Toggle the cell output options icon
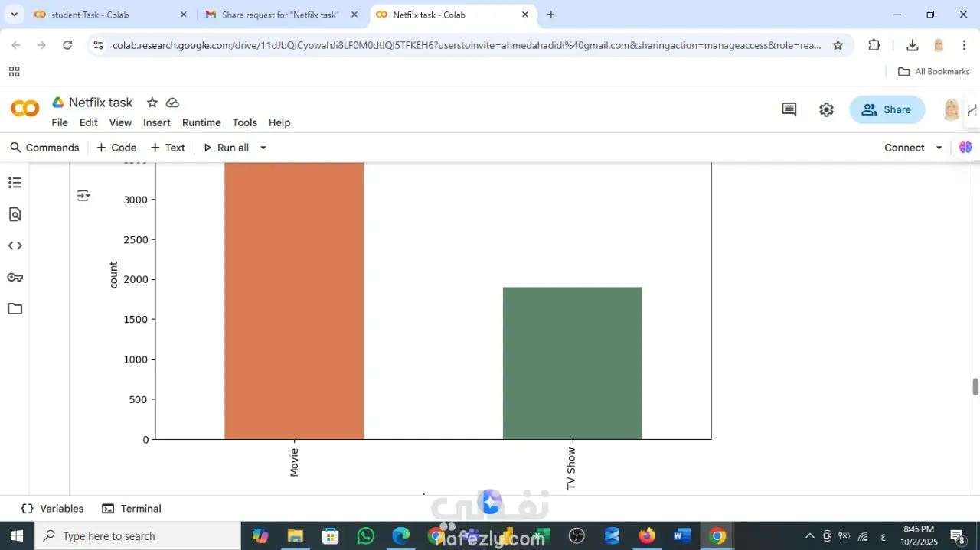The height and width of the screenshot is (550, 980). tap(83, 196)
